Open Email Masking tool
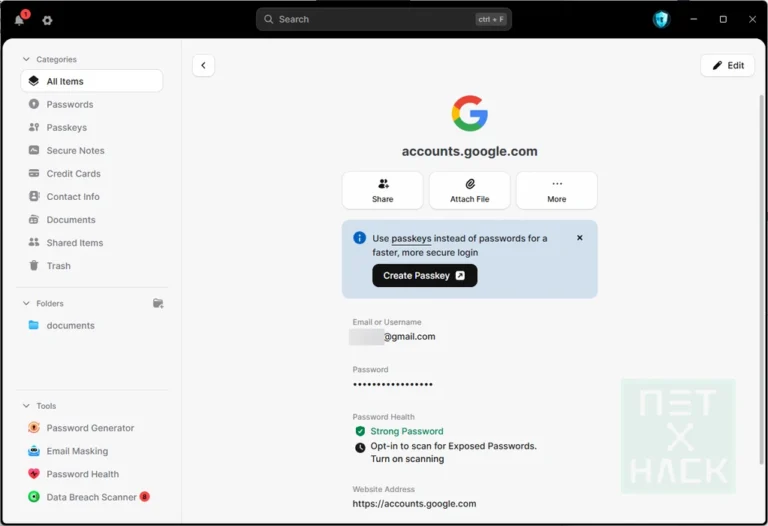The width and height of the screenshot is (768, 526). 76,451
